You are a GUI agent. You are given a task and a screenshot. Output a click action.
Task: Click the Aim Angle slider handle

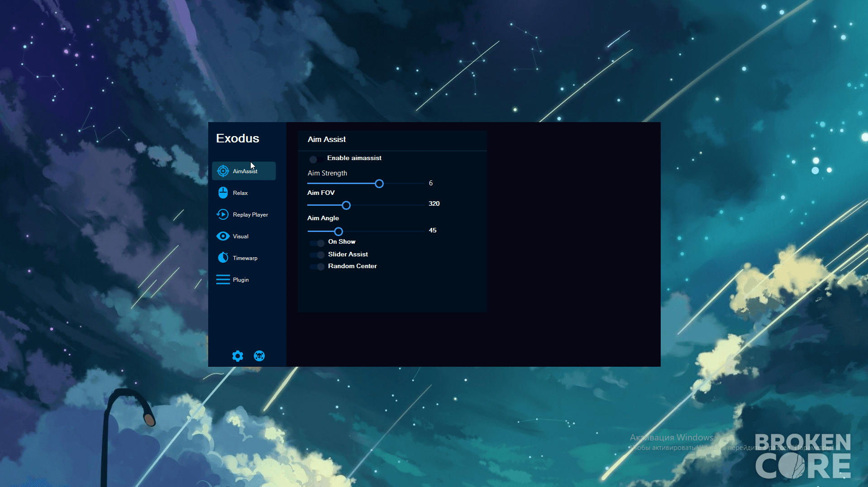click(x=339, y=232)
